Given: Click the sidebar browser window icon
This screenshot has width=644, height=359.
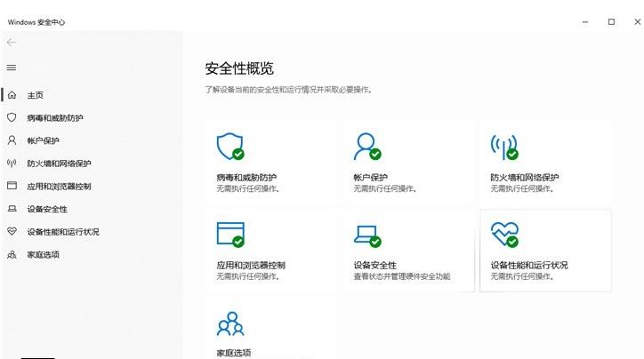Looking at the screenshot, I should click(12, 186).
